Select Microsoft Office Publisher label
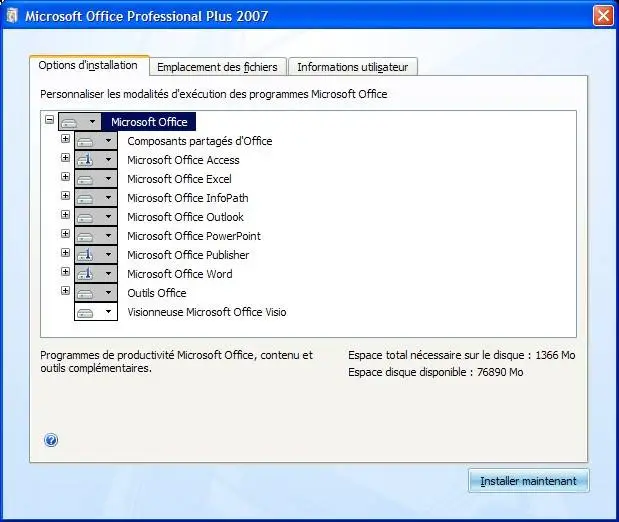This screenshot has width=619, height=522. 188,255
